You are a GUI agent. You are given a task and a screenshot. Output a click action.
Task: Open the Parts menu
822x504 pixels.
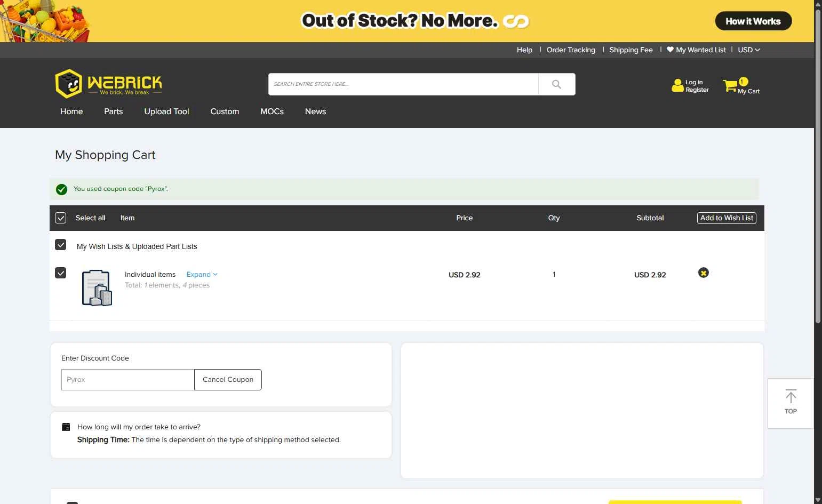pyautogui.click(x=114, y=111)
